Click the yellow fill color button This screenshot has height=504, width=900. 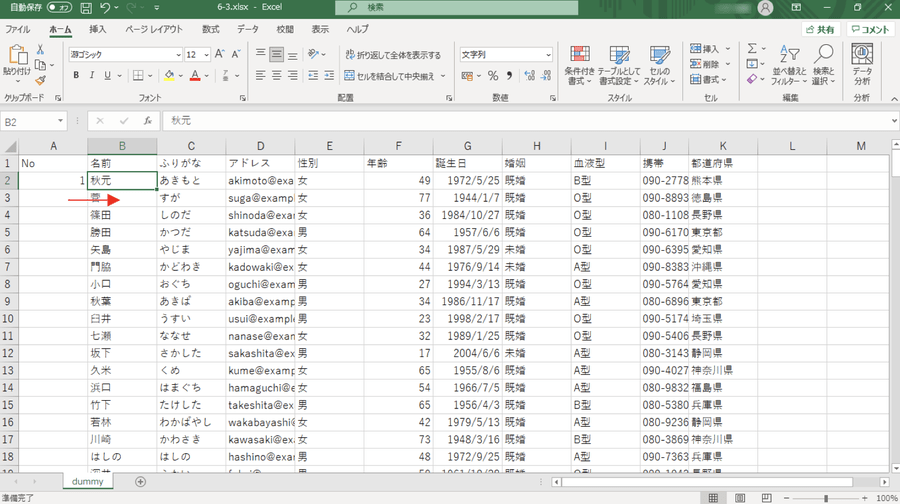(x=168, y=75)
